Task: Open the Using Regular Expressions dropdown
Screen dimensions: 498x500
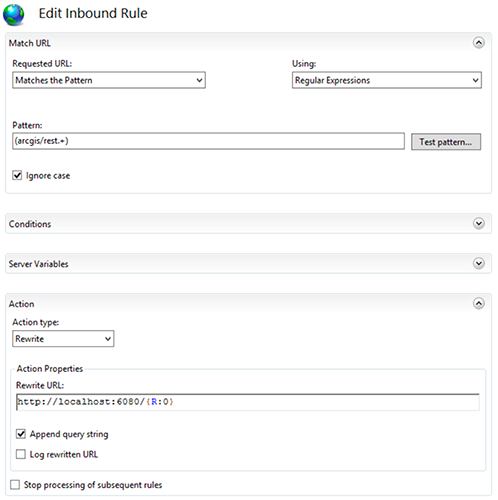Action: [x=387, y=80]
